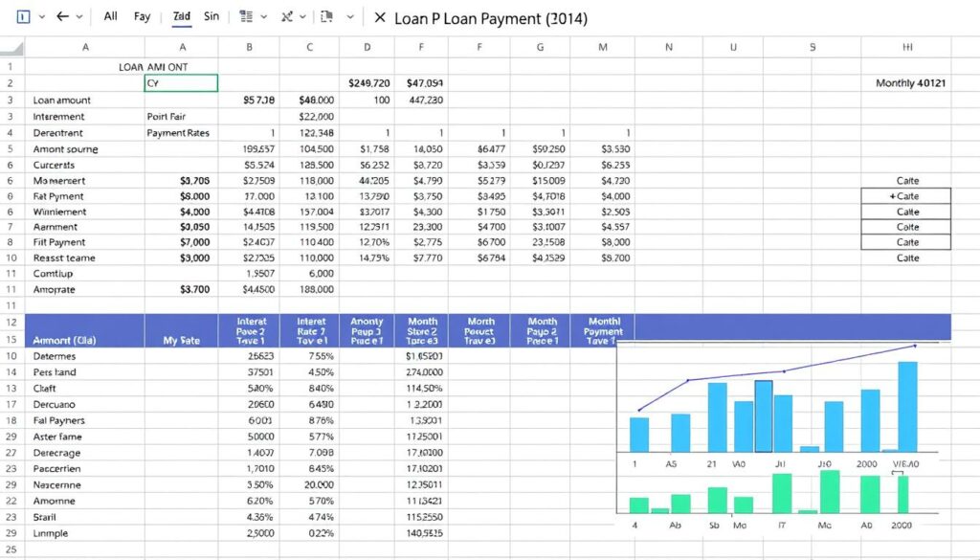Select column B header

pyautogui.click(x=249, y=47)
